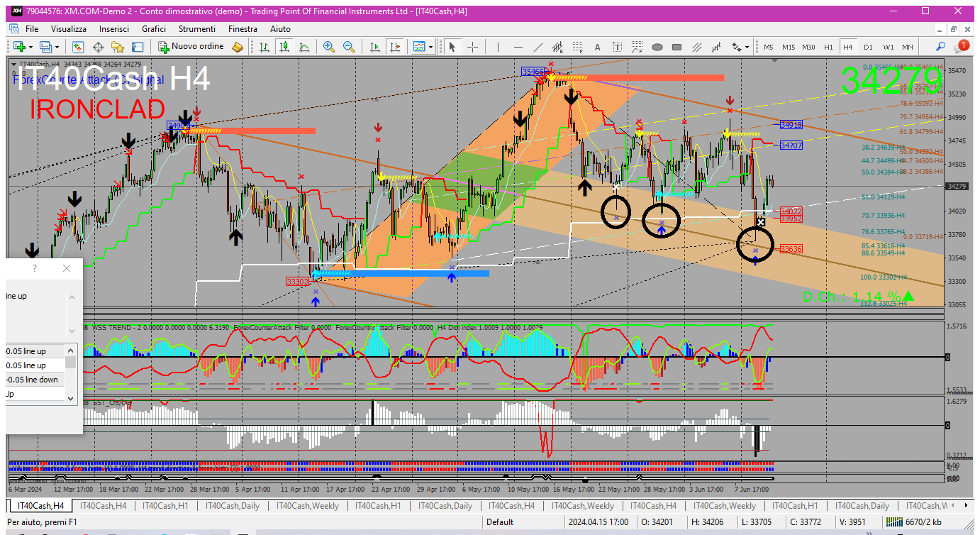Expand the new chart dropdown arrow
This screenshot has width=980, height=535.
(x=30, y=47)
